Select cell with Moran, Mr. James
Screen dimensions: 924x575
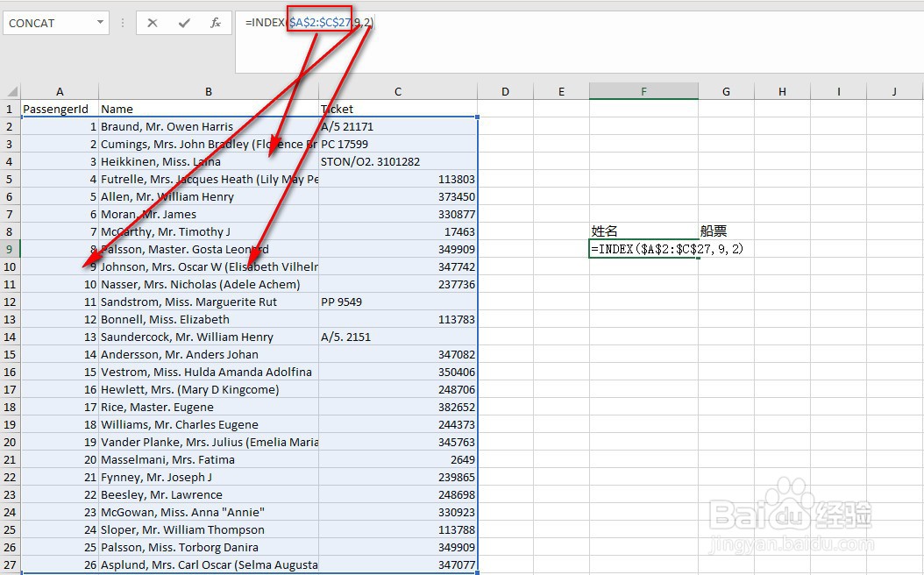click(209, 214)
